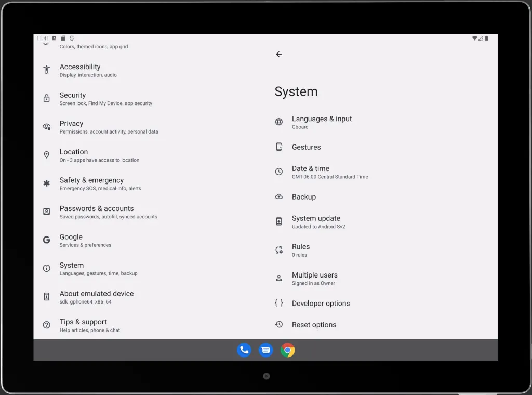The height and width of the screenshot is (395, 532).
Task: Click the Privacy eye icon
Action: pyautogui.click(x=46, y=127)
